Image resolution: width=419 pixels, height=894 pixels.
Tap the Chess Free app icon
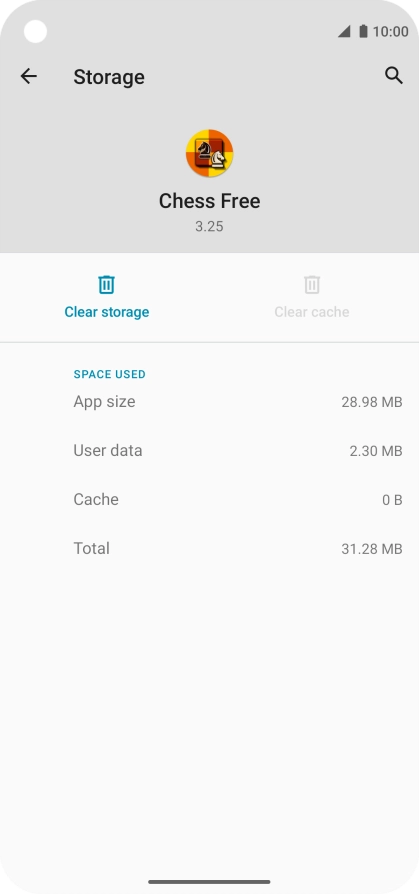click(x=209, y=153)
